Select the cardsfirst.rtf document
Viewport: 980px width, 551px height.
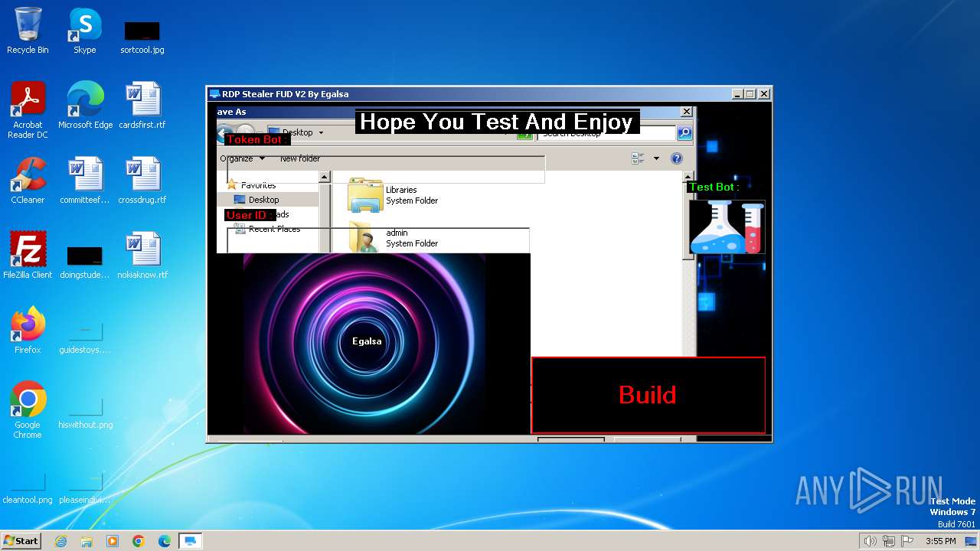click(x=142, y=106)
